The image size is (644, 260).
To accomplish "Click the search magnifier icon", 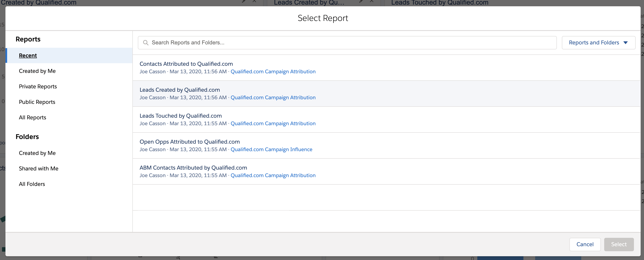I will click(146, 43).
